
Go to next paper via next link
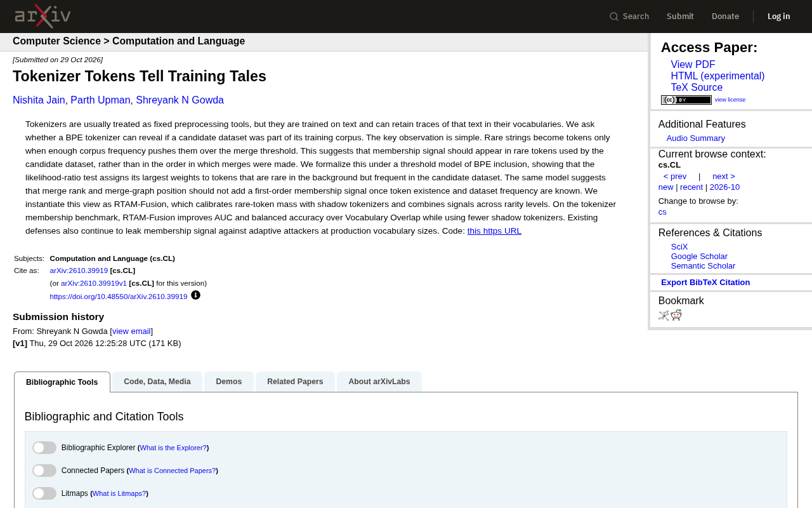[724, 177]
